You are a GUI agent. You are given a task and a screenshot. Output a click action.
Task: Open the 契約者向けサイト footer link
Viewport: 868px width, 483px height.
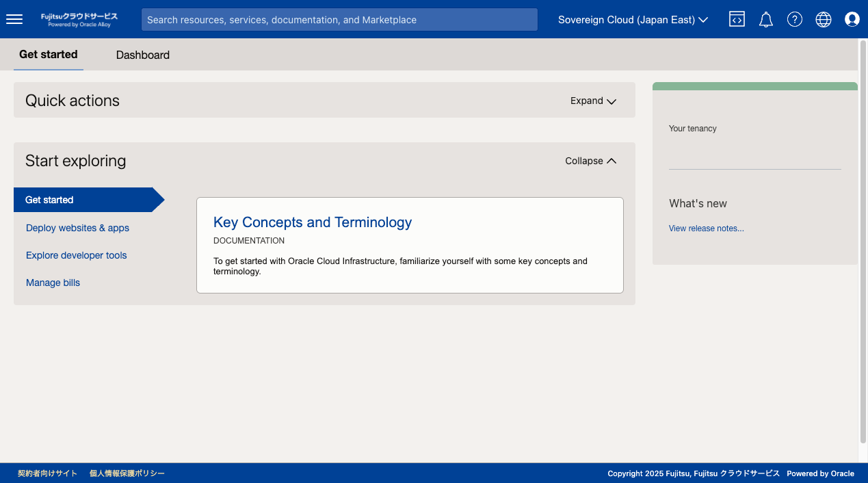[x=47, y=473]
